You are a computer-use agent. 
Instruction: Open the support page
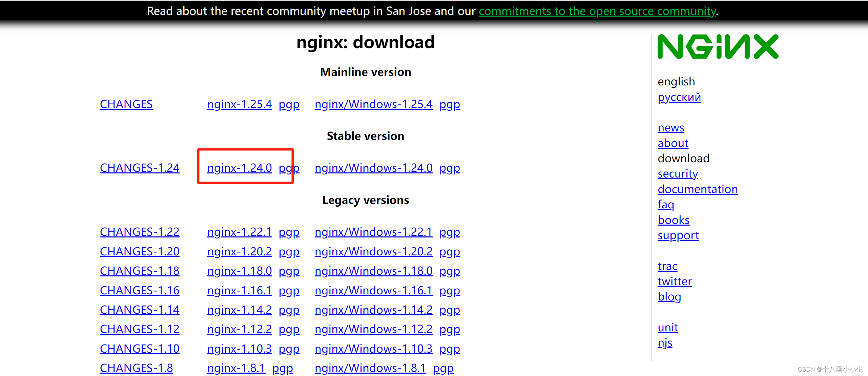pyautogui.click(x=678, y=235)
